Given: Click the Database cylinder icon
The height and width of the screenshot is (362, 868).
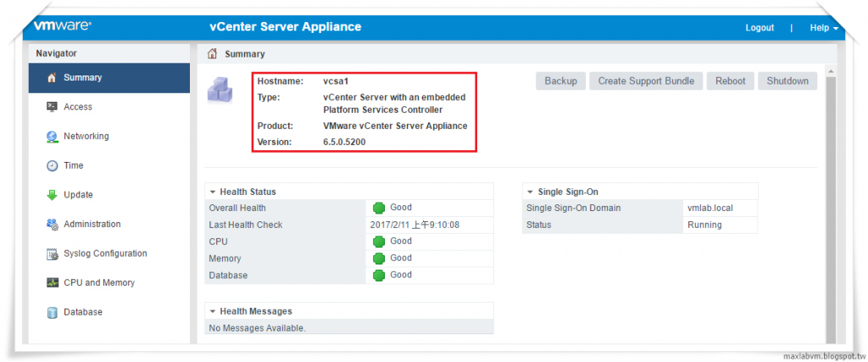Looking at the screenshot, I should click(x=52, y=313).
